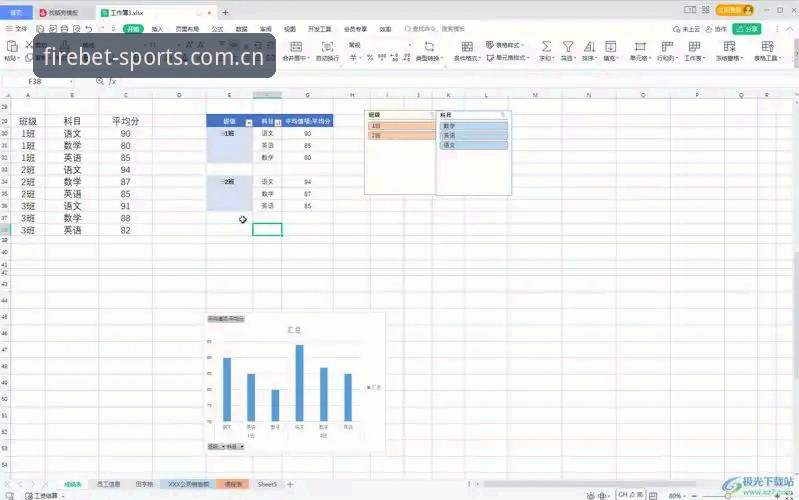Image resolution: width=799 pixels, height=500 pixels.
Task: Open the 班级 filter dropdown in pivot table
Action: (x=249, y=122)
